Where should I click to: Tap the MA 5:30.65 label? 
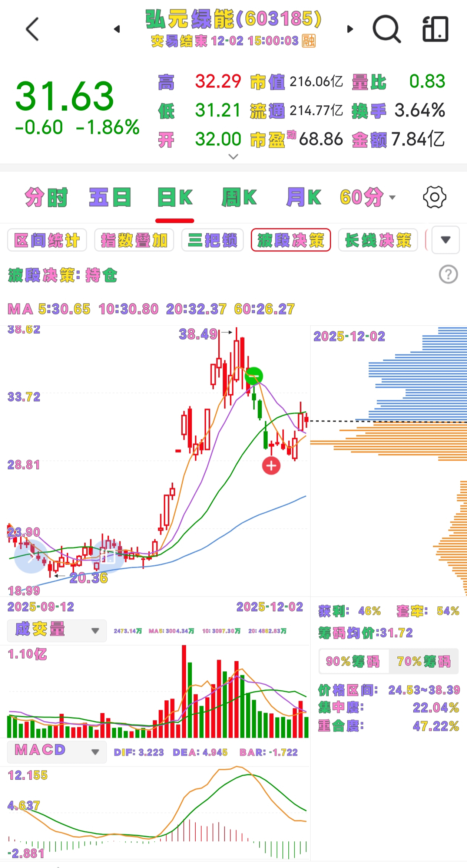point(64,309)
